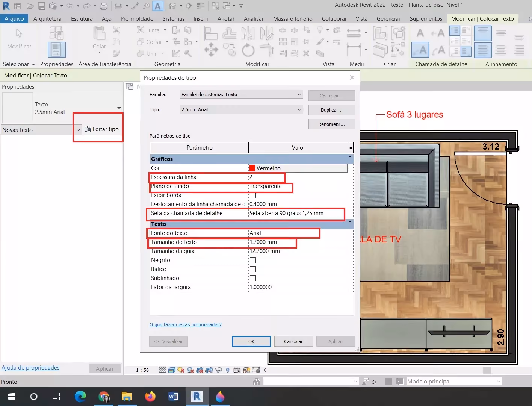Click the Copy tool icon beside Move

(229, 50)
